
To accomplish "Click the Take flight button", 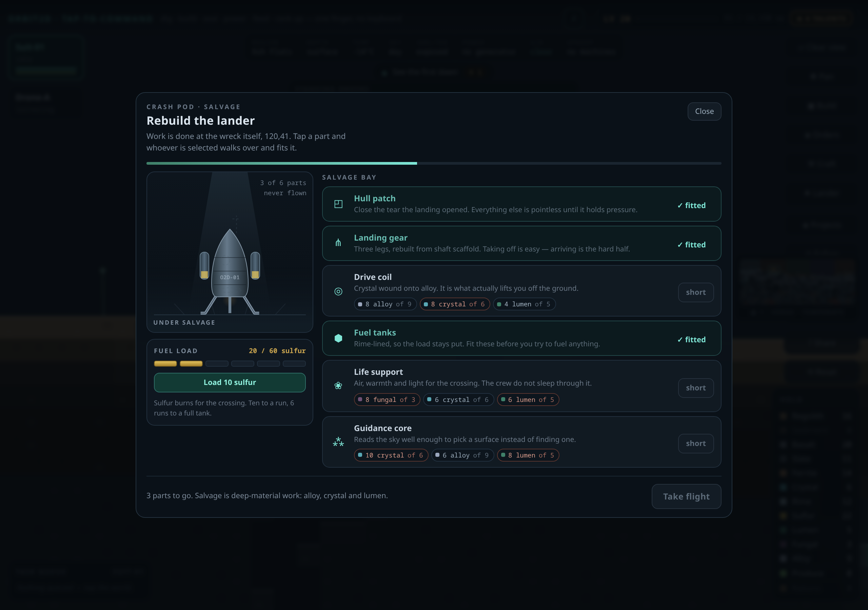I will click(x=686, y=496).
